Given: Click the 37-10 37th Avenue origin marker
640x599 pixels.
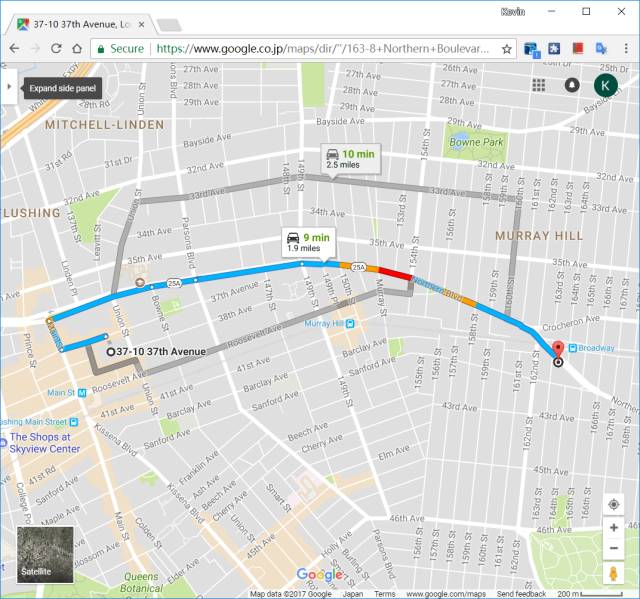Looking at the screenshot, I should coord(110,352).
